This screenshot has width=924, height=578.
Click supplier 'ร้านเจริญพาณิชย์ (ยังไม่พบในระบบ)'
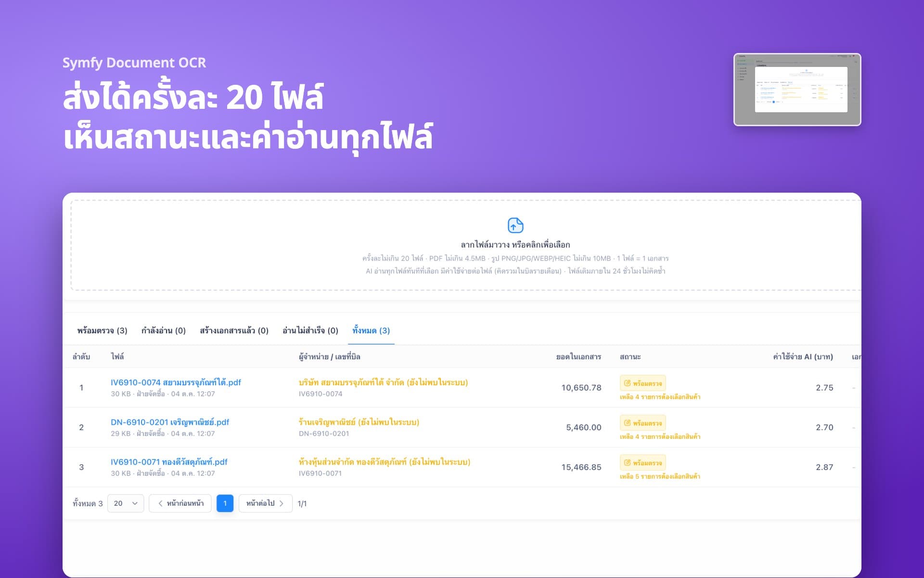(359, 422)
